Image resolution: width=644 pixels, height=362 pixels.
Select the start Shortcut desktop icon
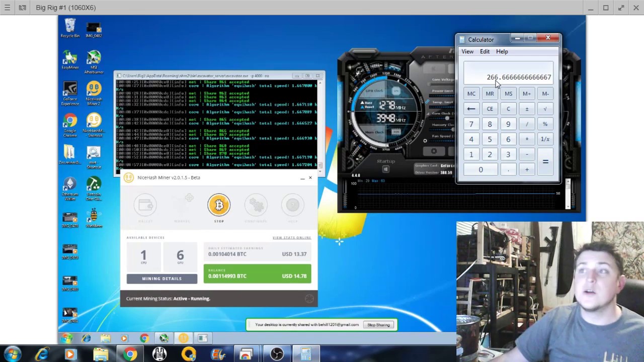[94, 156]
